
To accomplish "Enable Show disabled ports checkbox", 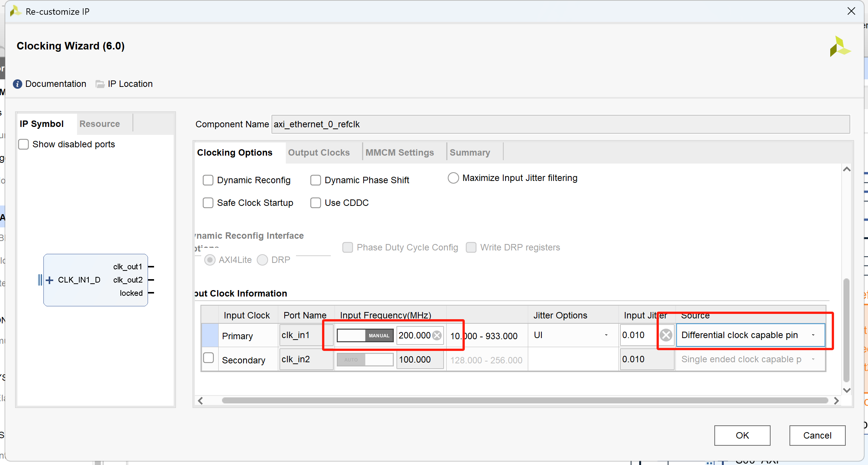I will tap(23, 144).
